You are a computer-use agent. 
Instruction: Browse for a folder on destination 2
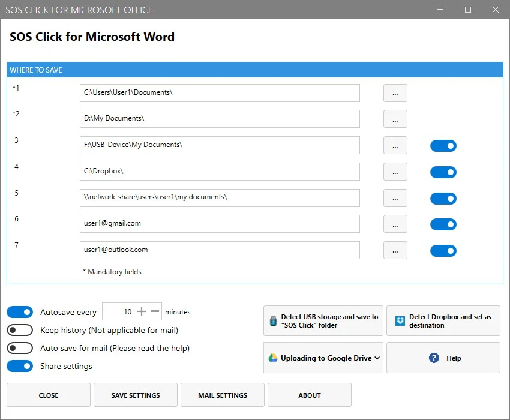395,119
